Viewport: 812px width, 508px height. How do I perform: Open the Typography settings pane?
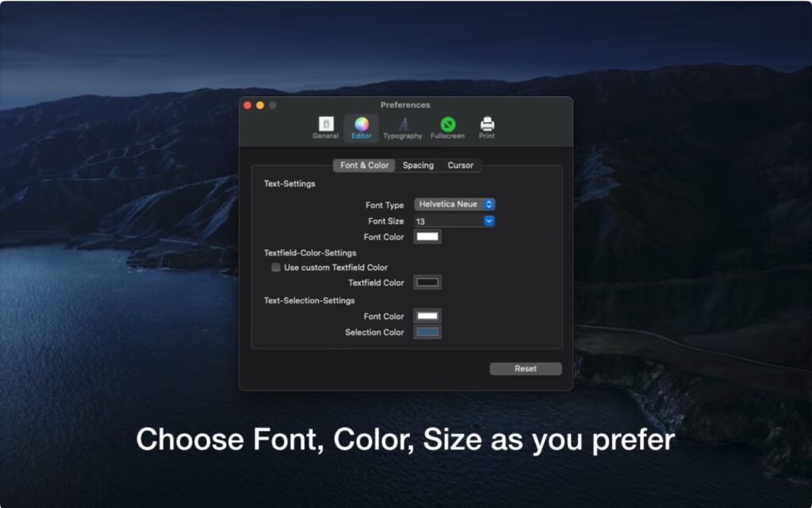point(402,127)
